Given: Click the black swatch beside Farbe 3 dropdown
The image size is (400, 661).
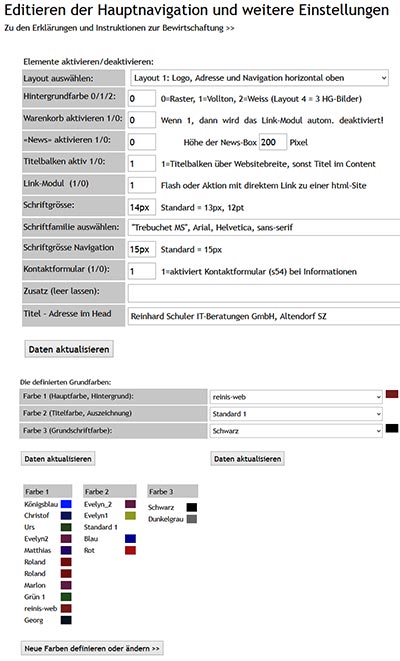Looking at the screenshot, I should tap(392, 428).
